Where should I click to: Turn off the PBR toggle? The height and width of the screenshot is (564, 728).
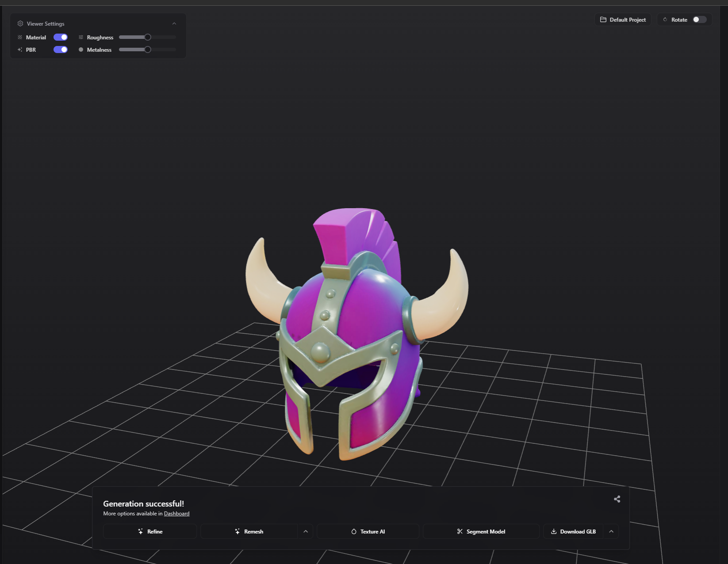[61, 50]
